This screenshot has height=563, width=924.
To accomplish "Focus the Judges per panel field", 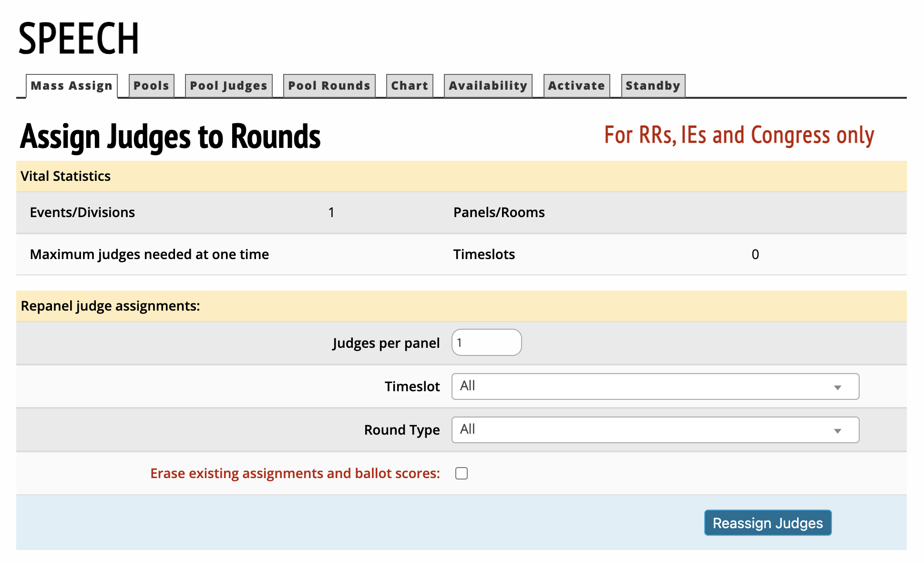I will point(486,343).
